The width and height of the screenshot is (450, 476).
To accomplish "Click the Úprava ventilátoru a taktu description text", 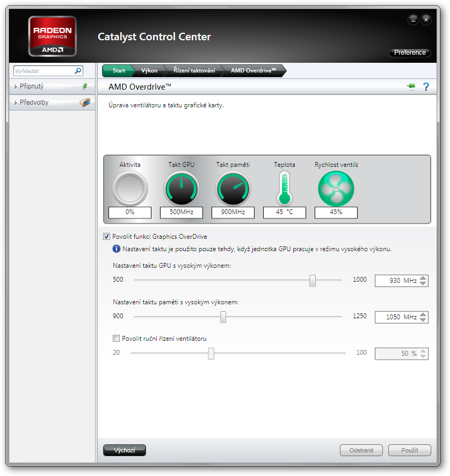I will click(x=166, y=105).
